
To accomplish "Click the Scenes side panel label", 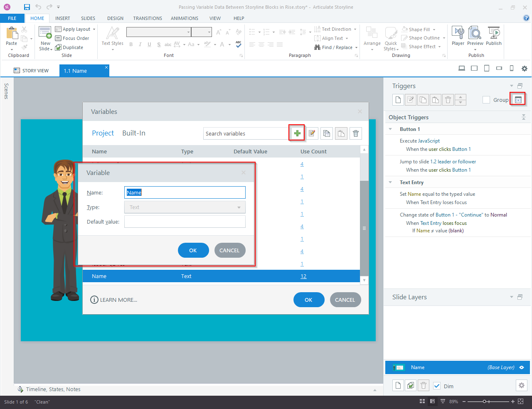I will pos(6,91).
